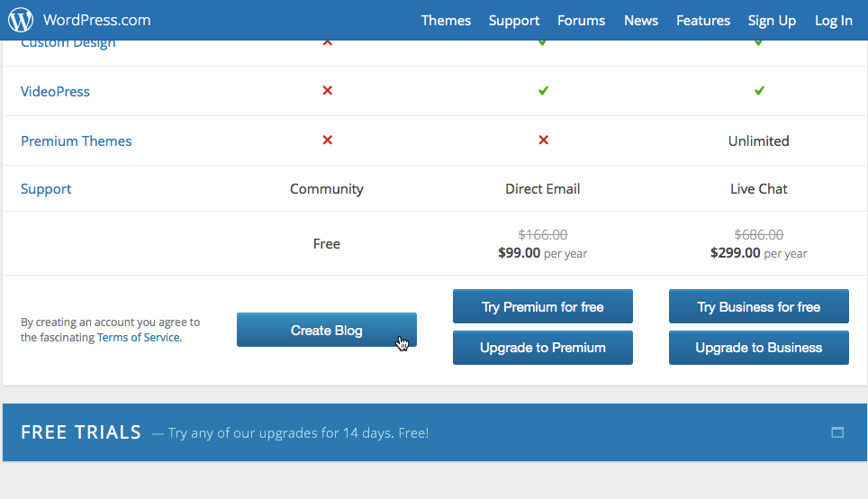Click the WordPress.com site title

tap(97, 20)
